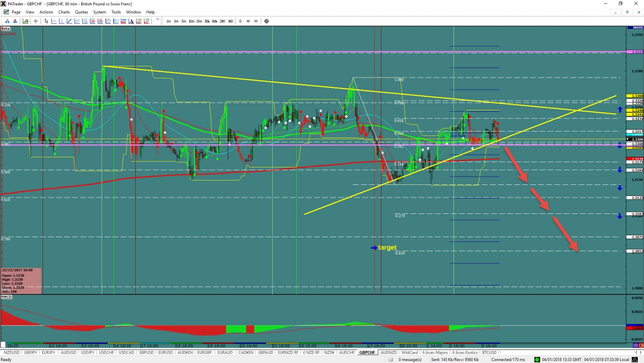Switch to the BTCUSD chart tab
This screenshot has height=363, width=644.
(489, 352)
